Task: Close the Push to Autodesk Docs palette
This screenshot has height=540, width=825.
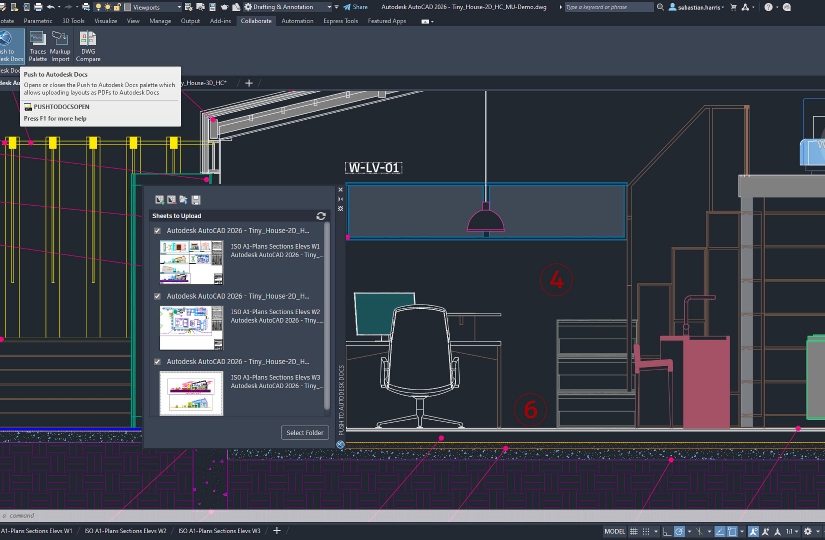Action: 340,189
